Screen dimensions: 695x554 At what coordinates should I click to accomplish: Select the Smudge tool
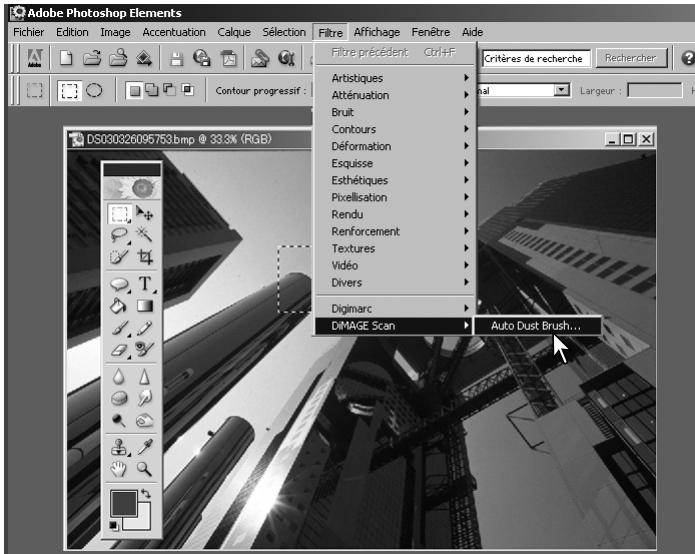coord(144,398)
